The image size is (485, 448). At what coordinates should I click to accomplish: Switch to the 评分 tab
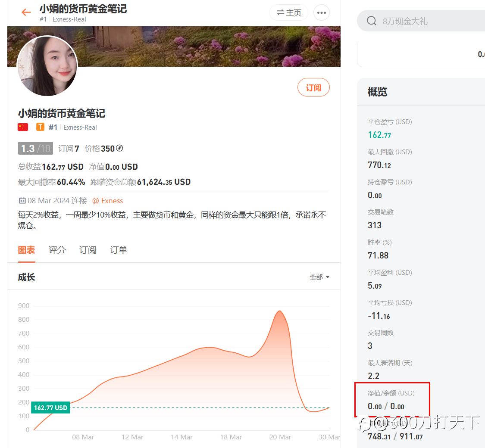click(x=57, y=250)
